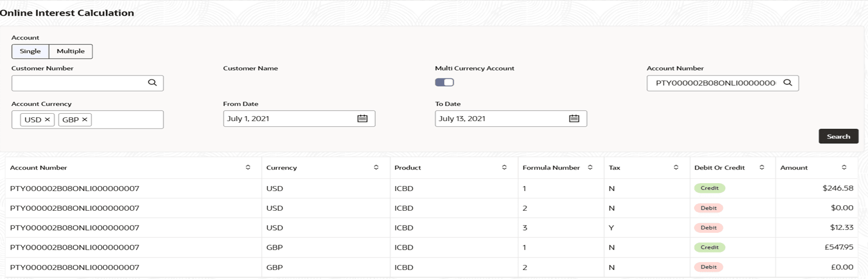Toggle the Multi Currency Account switch
The height and width of the screenshot is (279, 868).
pos(444,82)
